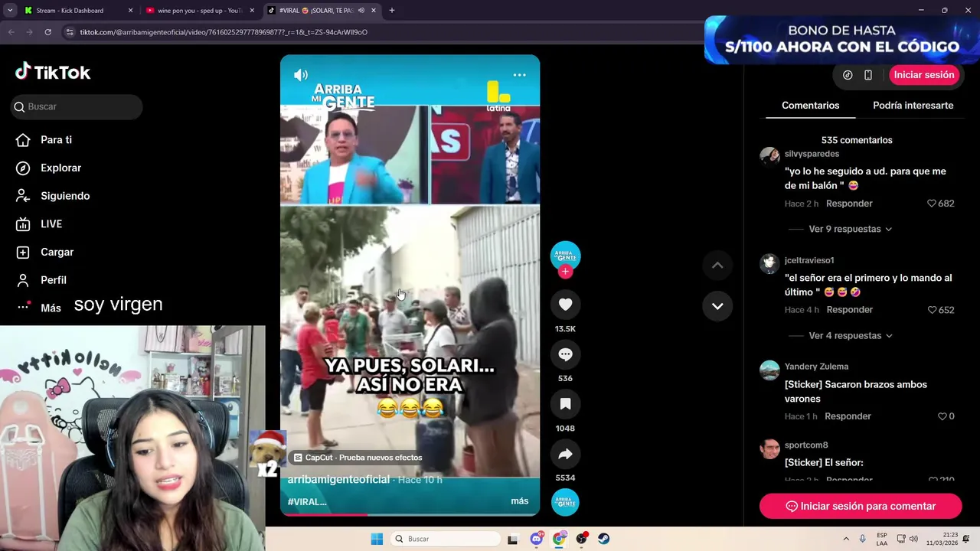The height and width of the screenshot is (551, 980).
Task: Expand Ver 4 respuestas
Action: coord(850,335)
